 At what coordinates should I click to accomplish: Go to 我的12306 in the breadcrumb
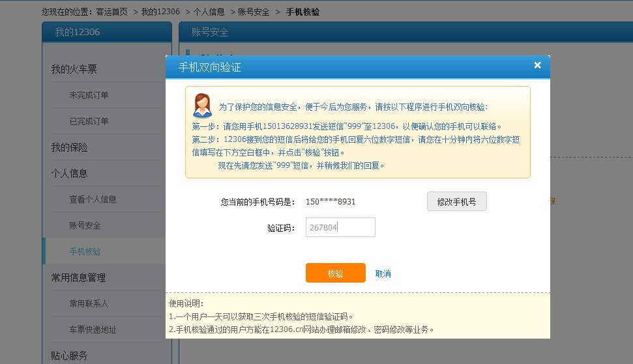(159, 12)
